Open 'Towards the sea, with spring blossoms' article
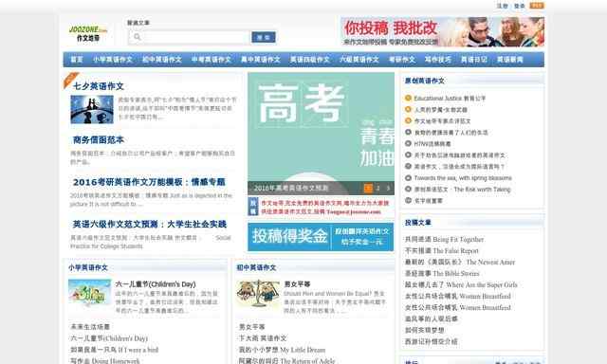Image resolution: width=607 pixels, height=364 pixels. pyautogui.click(x=463, y=178)
